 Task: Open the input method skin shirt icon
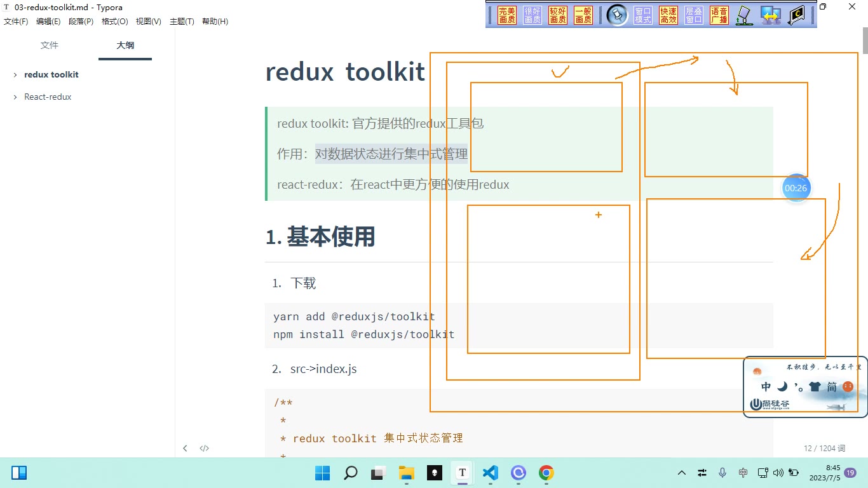pyautogui.click(x=815, y=386)
